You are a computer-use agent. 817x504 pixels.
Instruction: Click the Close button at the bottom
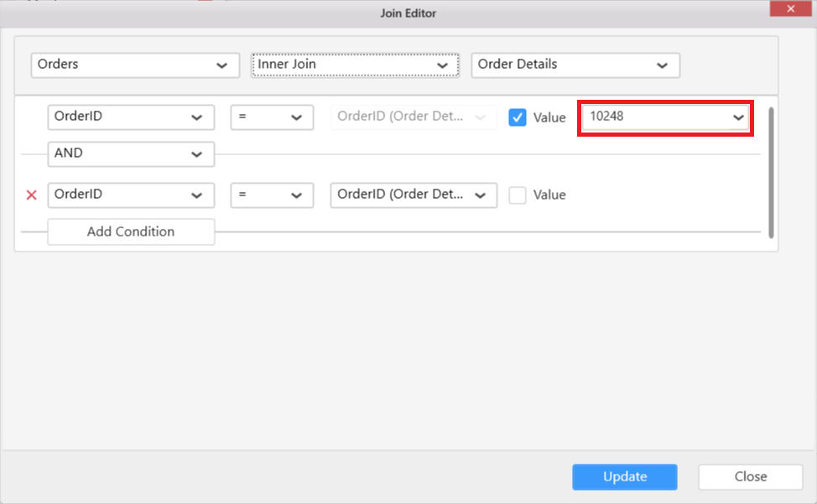pyautogui.click(x=750, y=476)
